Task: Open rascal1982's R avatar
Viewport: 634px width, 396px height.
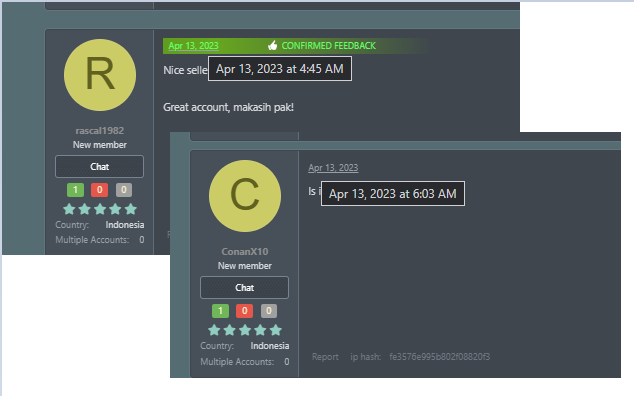Action: [x=100, y=75]
